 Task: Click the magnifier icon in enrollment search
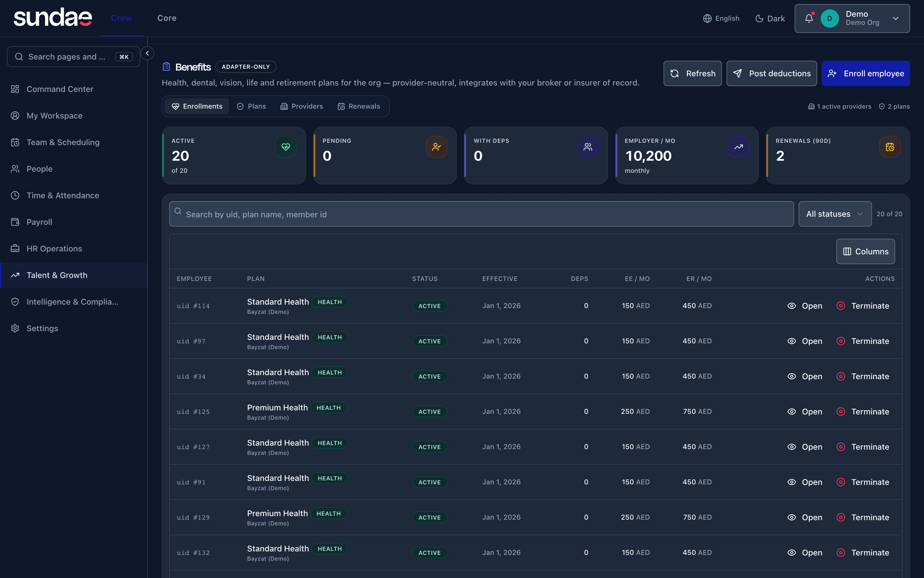(x=178, y=211)
